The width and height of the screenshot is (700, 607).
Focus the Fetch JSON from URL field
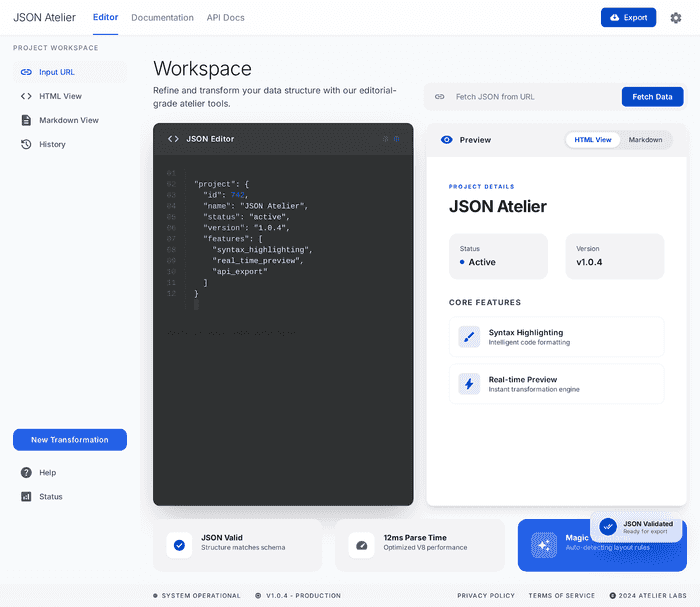530,97
